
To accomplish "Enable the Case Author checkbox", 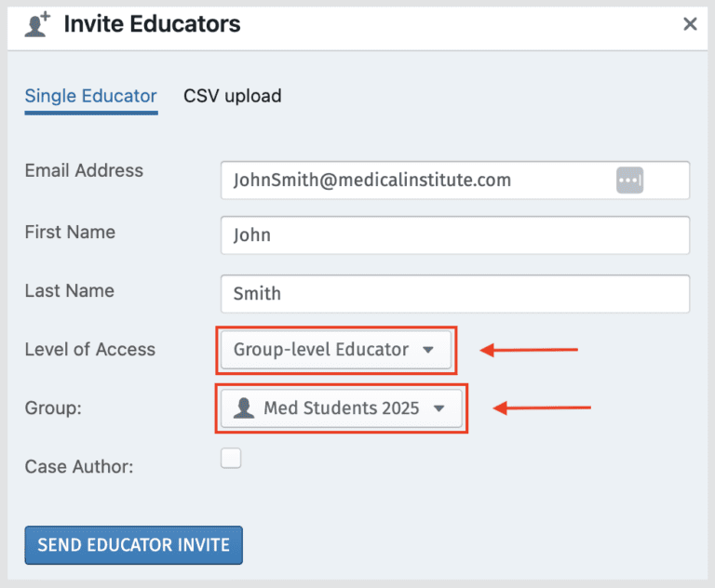I will (x=231, y=458).
